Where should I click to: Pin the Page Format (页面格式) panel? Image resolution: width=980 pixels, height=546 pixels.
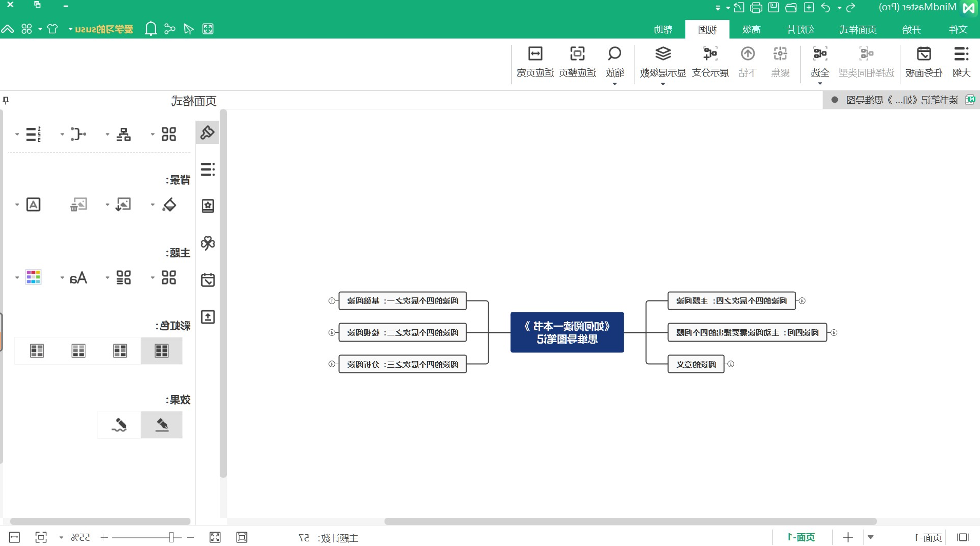click(x=6, y=101)
